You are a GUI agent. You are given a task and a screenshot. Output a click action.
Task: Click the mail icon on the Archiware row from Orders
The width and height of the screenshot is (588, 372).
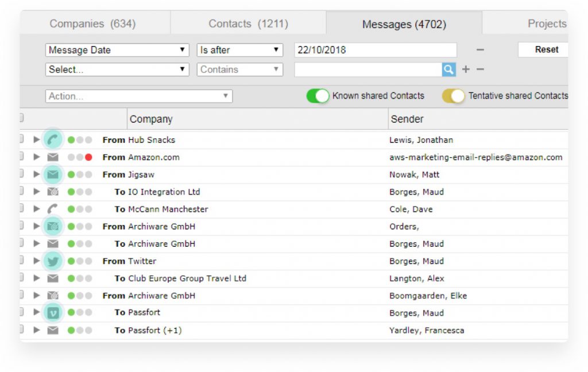coord(53,226)
